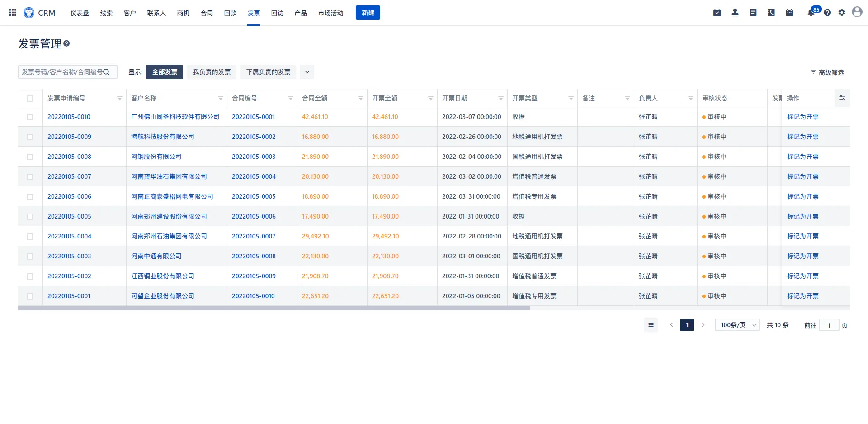The image size is (868, 424).
Task: Go to 市场活动 nav tab
Action: coord(330,13)
